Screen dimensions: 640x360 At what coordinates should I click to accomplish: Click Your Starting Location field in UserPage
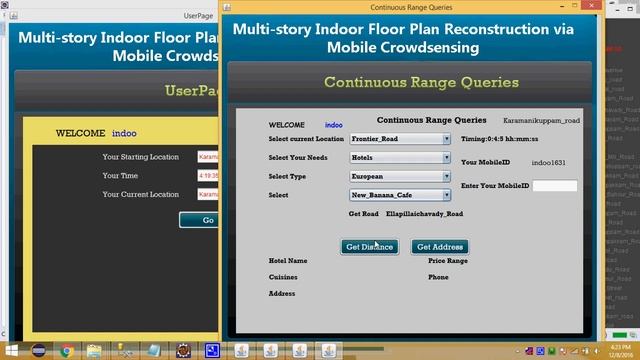(208, 157)
